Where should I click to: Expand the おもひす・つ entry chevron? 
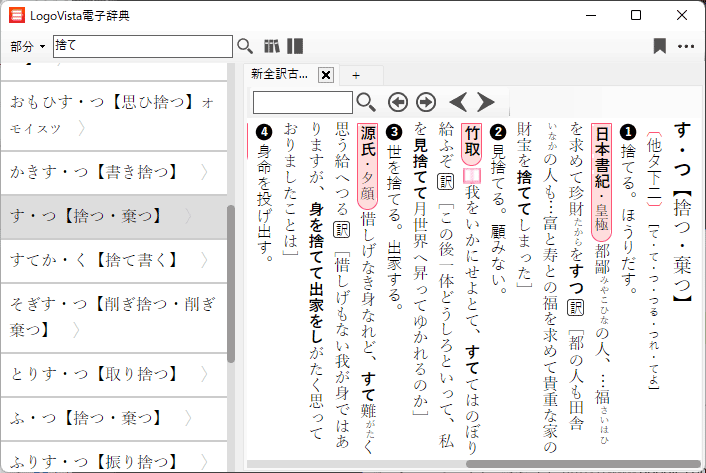[x=79, y=128]
